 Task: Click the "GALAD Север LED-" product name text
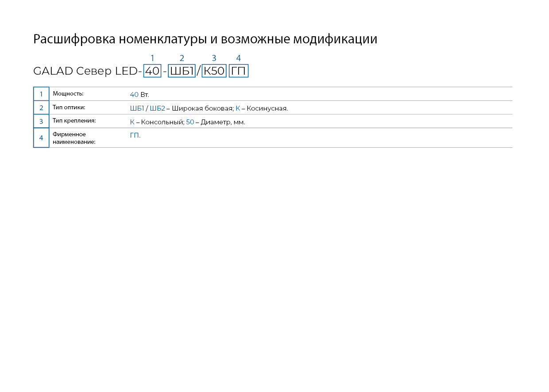[87, 71]
